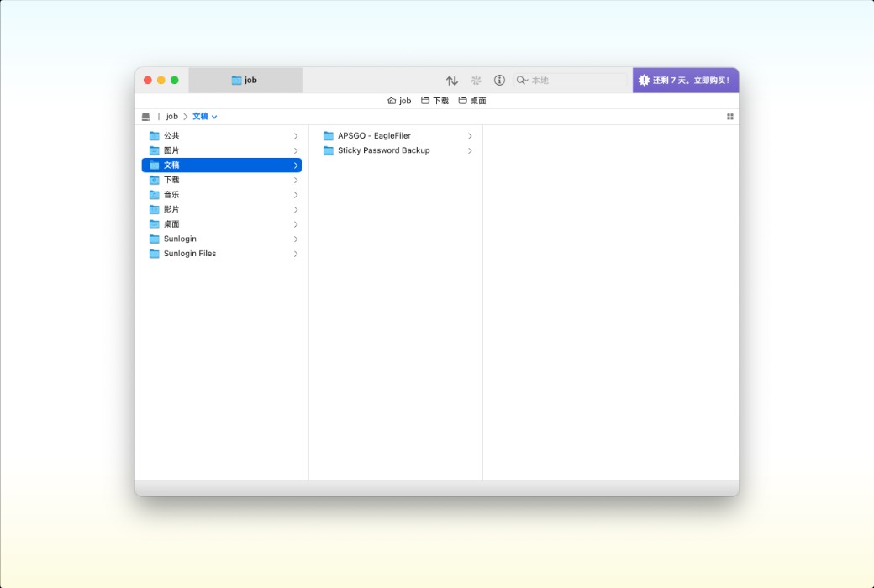Open the 下载 quick access folder

pyautogui.click(x=434, y=99)
